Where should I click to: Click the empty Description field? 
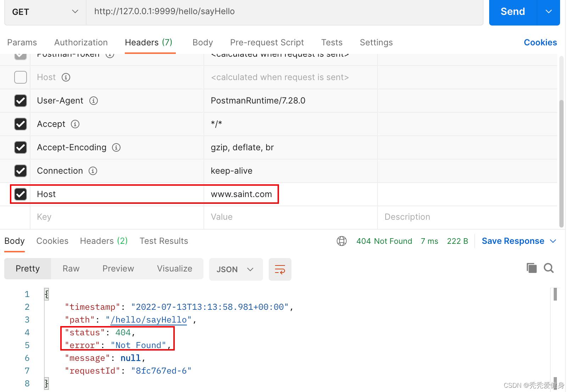point(467,217)
